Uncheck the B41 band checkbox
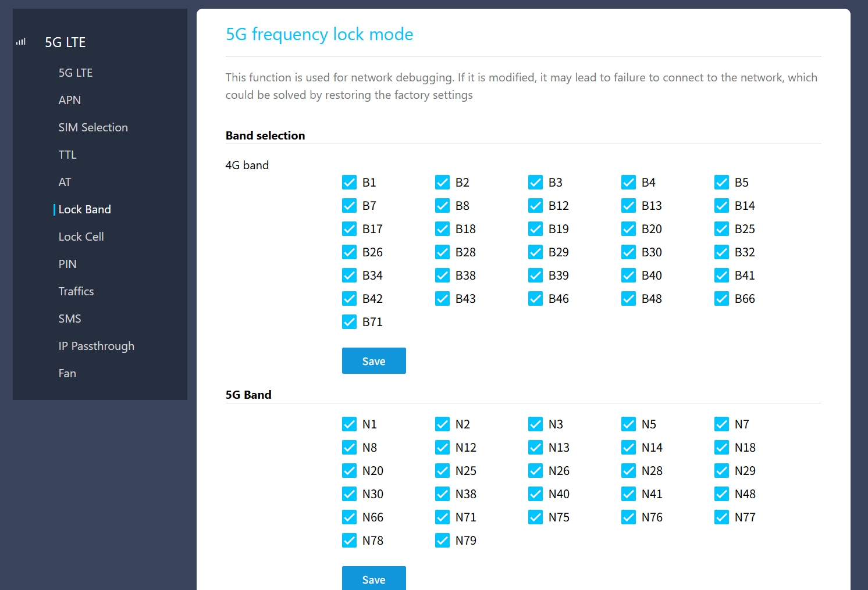 (x=721, y=276)
